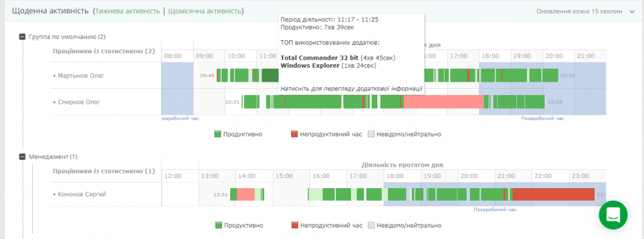This screenshot has width=644, height=239.
Task: Click the 13:51 start time label
Action: (x=221, y=194)
